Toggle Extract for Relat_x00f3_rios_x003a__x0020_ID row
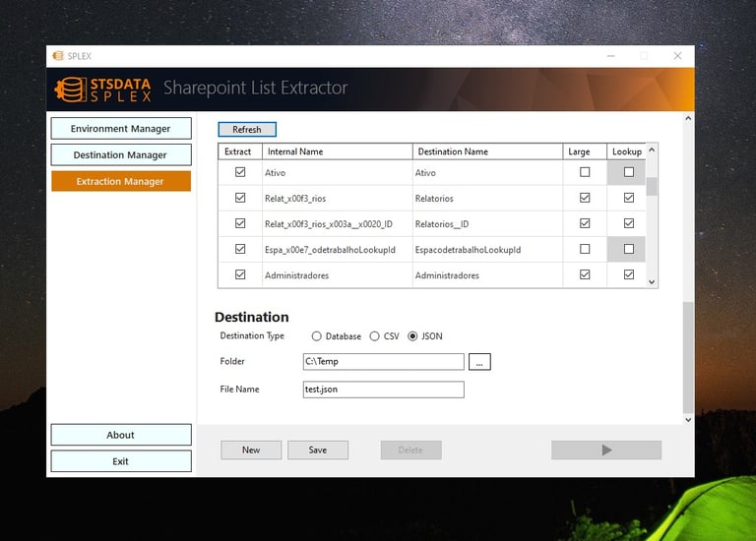Image resolution: width=756 pixels, height=541 pixels. tap(240, 223)
